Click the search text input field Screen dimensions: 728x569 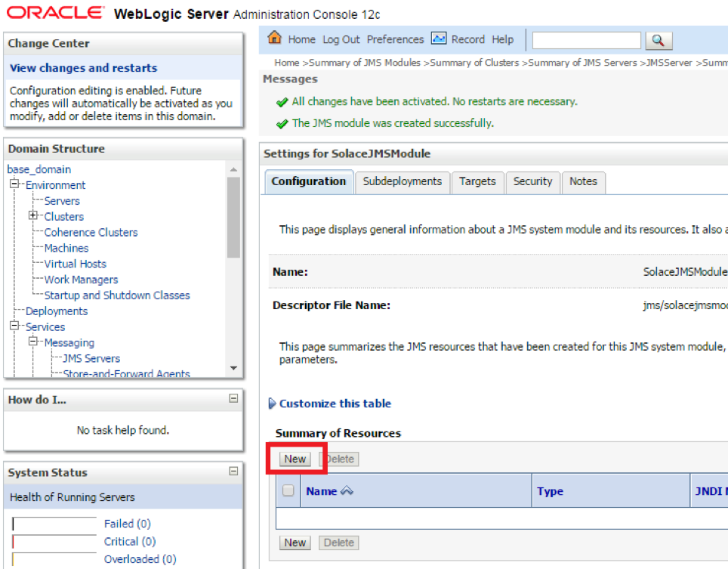pyautogui.click(x=586, y=40)
